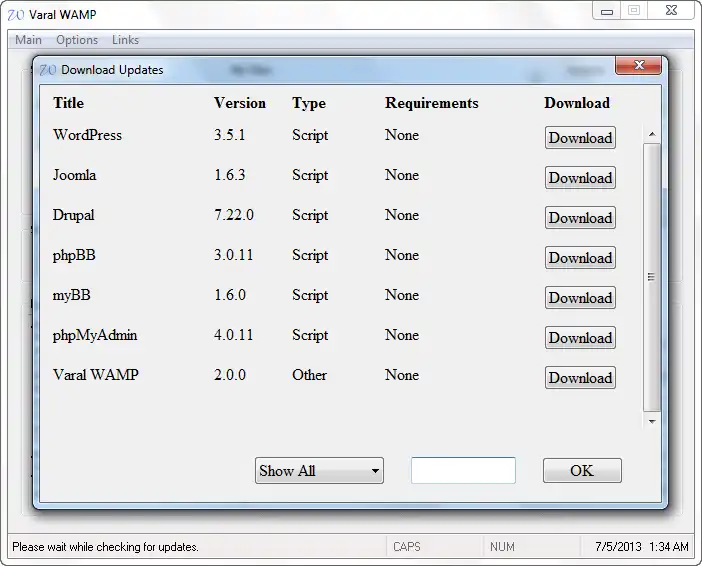
Task: Click the 7/5/2013 date in status bar
Action: (618, 547)
